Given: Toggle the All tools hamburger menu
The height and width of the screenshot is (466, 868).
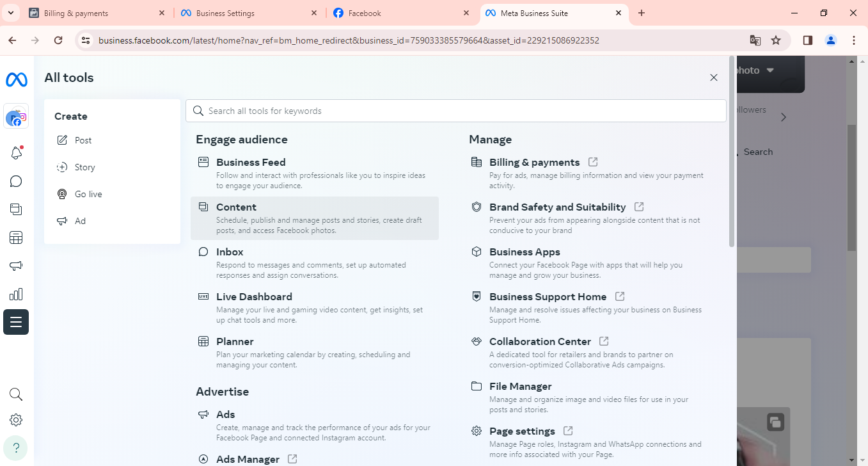Looking at the screenshot, I should (x=16, y=322).
